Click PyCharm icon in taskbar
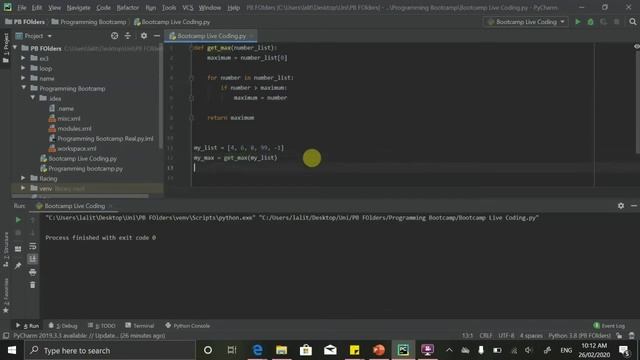Screen dimensions: 640x360 [403, 350]
